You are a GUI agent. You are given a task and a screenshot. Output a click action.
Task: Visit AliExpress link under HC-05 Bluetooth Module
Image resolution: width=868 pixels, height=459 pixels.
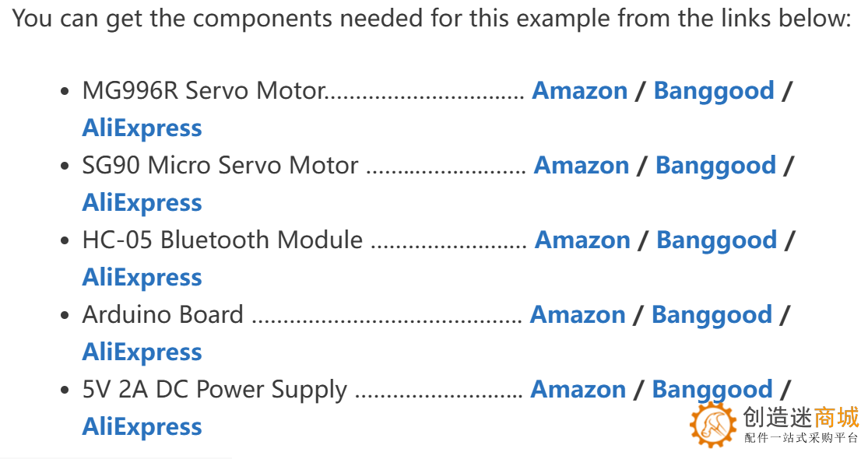click(142, 278)
